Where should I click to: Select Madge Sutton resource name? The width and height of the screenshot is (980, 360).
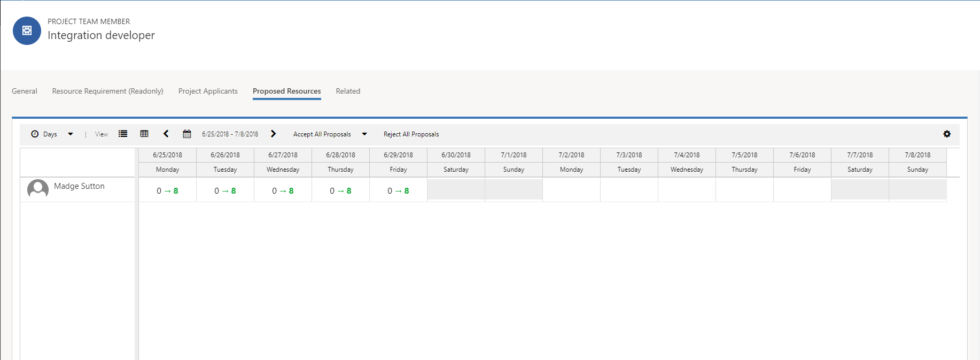point(79,186)
